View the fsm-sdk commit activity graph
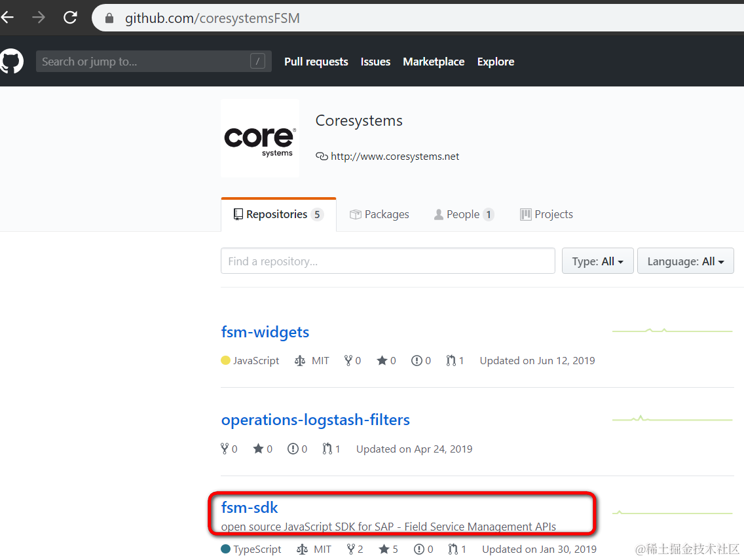This screenshot has width=744, height=560. coord(673,513)
